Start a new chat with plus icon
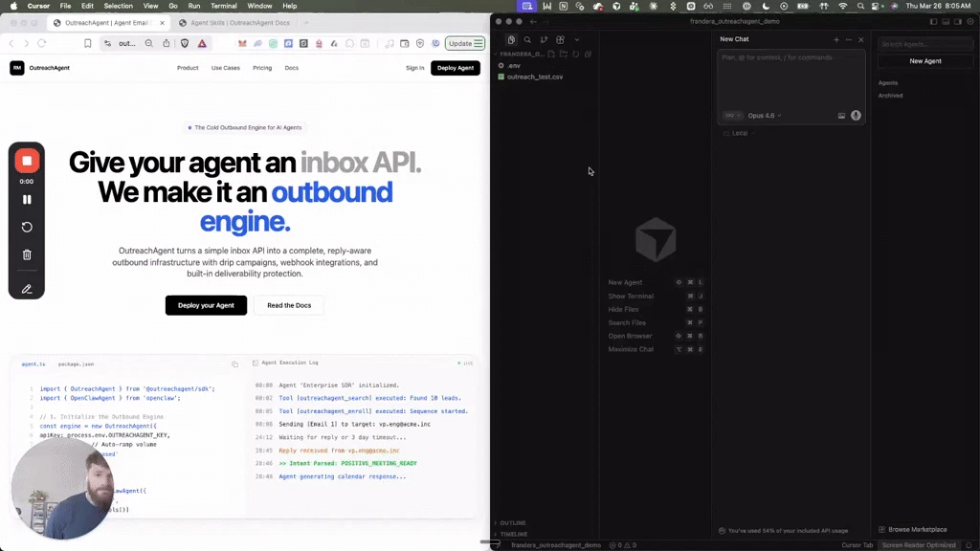 pos(836,39)
